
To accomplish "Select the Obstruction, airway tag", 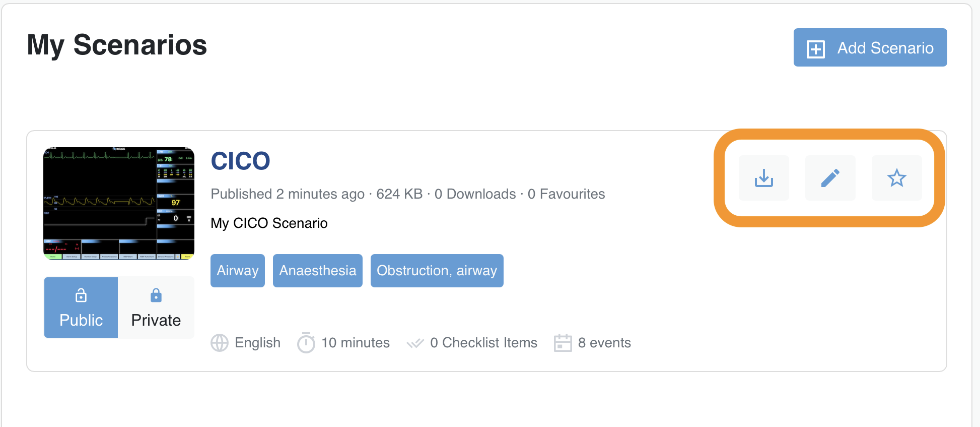I will 437,271.
